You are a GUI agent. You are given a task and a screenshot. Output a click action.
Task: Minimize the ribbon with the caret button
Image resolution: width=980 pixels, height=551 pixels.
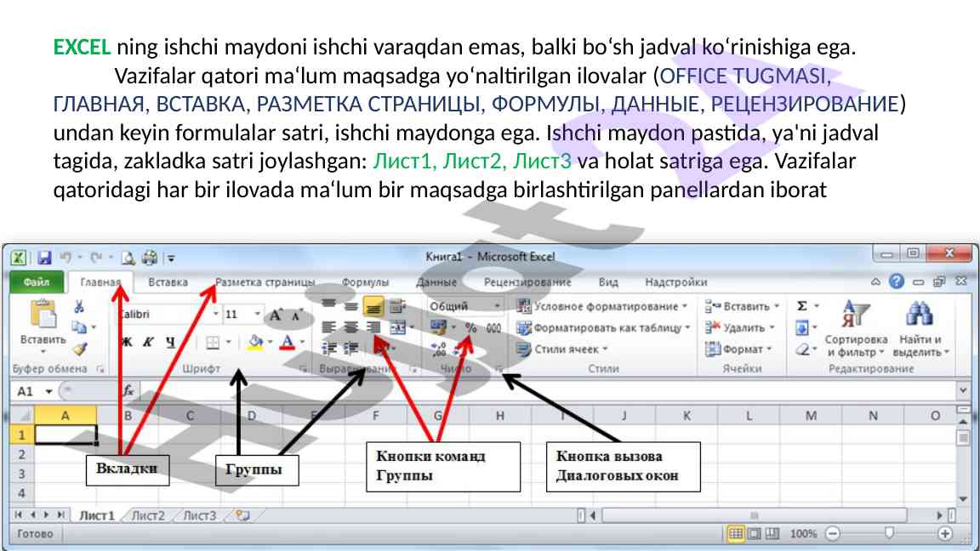tap(875, 281)
